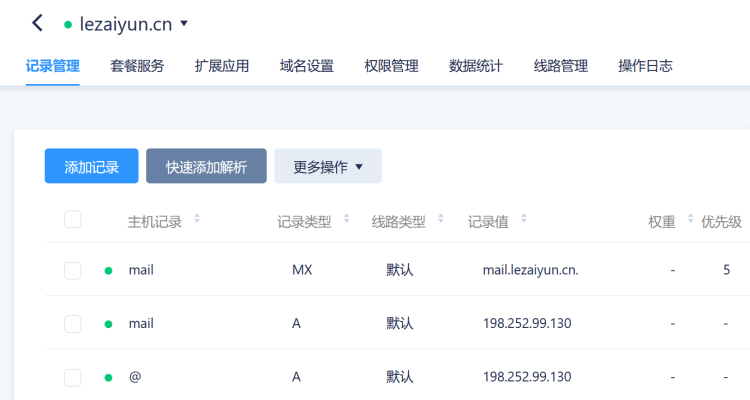Sort by 记录类型 column sort arrows
Viewport: 750px width, 400px height.
click(346, 219)
